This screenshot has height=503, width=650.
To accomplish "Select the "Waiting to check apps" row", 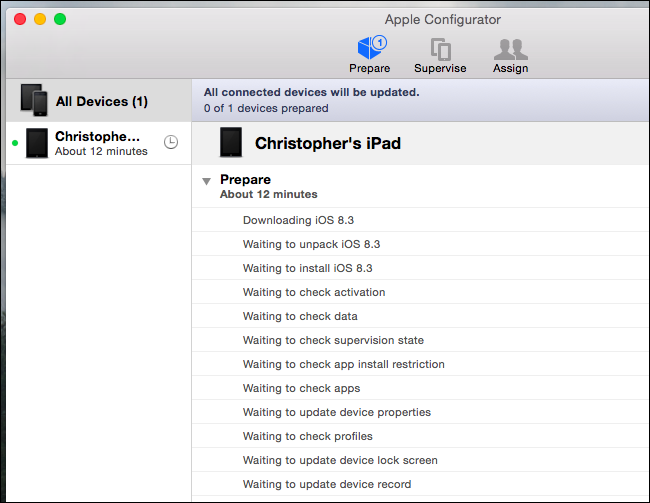I will click(x=421, y=389).
